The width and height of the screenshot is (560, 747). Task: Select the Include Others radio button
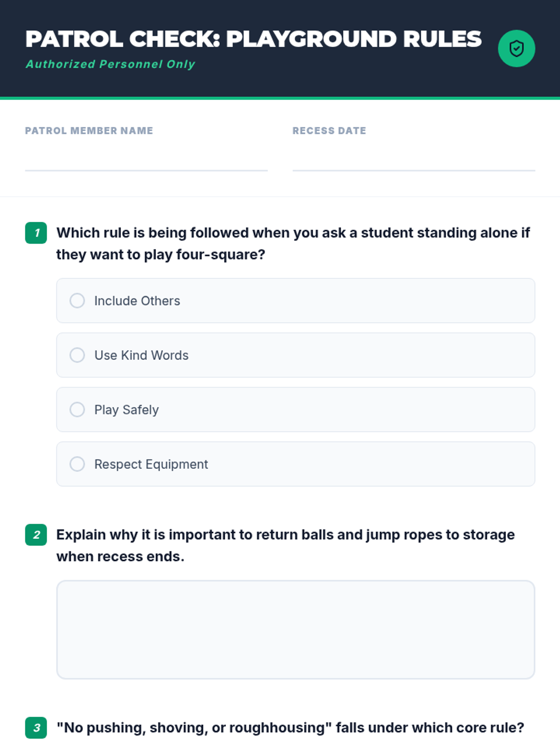tap(77, 301)
